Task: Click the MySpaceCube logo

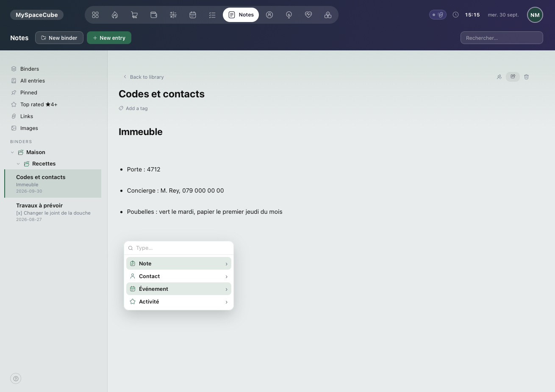Action: pos(37,15)
